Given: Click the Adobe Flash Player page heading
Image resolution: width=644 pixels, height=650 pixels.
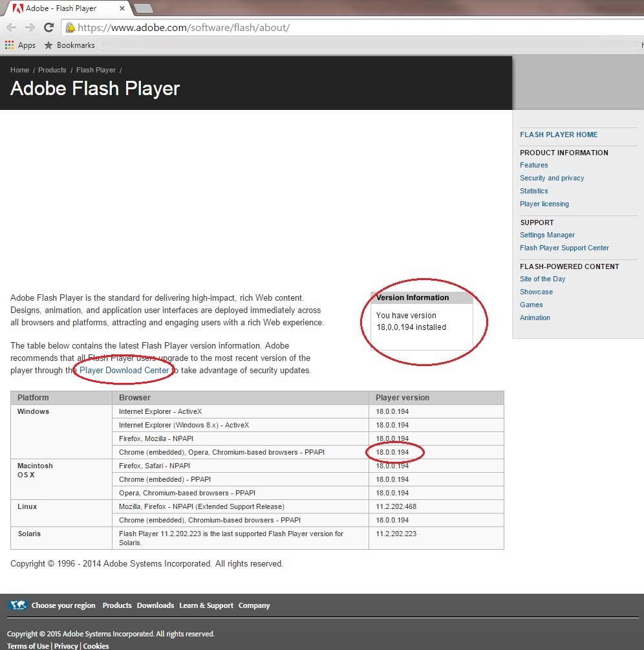Looking at the screenshot, I should point(95,89).
